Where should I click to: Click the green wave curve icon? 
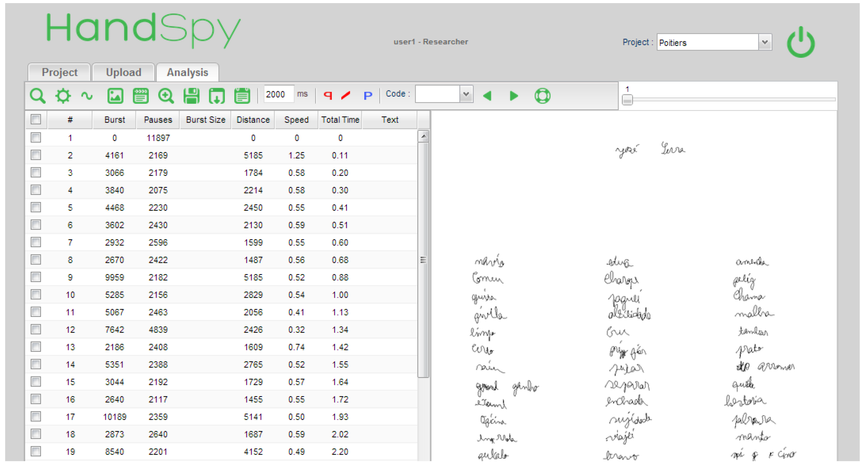(x=87, y=96)
